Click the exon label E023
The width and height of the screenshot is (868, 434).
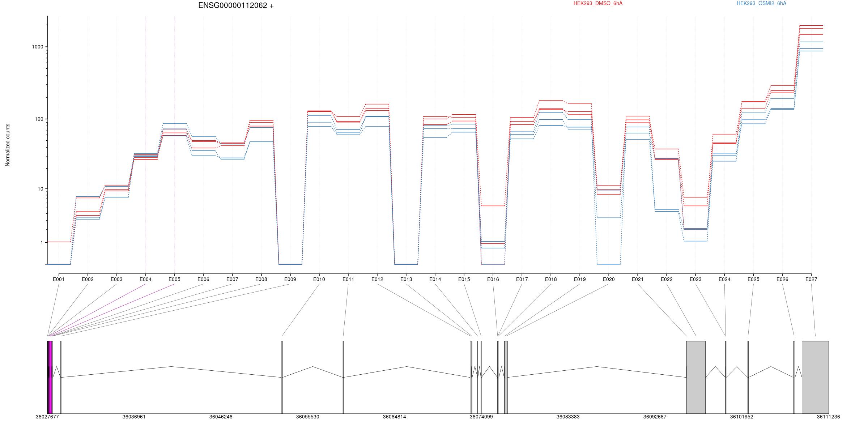point(695,279)
